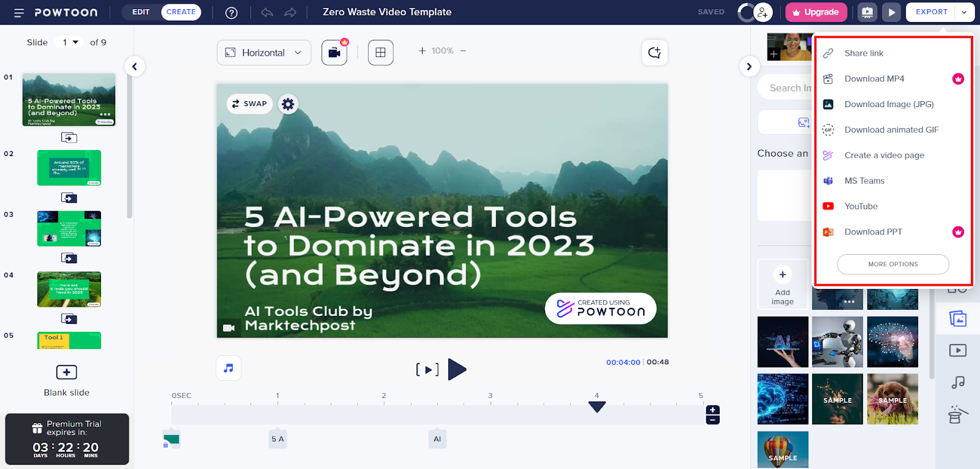Screen dimensions: 980x469
Task: Click the add comment icon
Action: (654, 53)
